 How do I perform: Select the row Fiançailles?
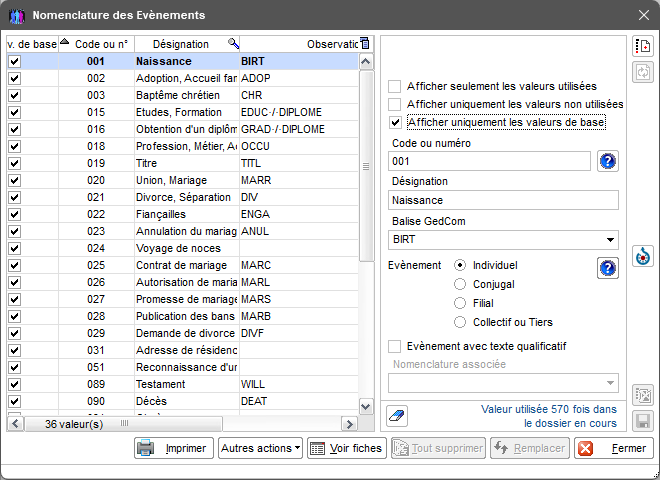pos(183,214)
